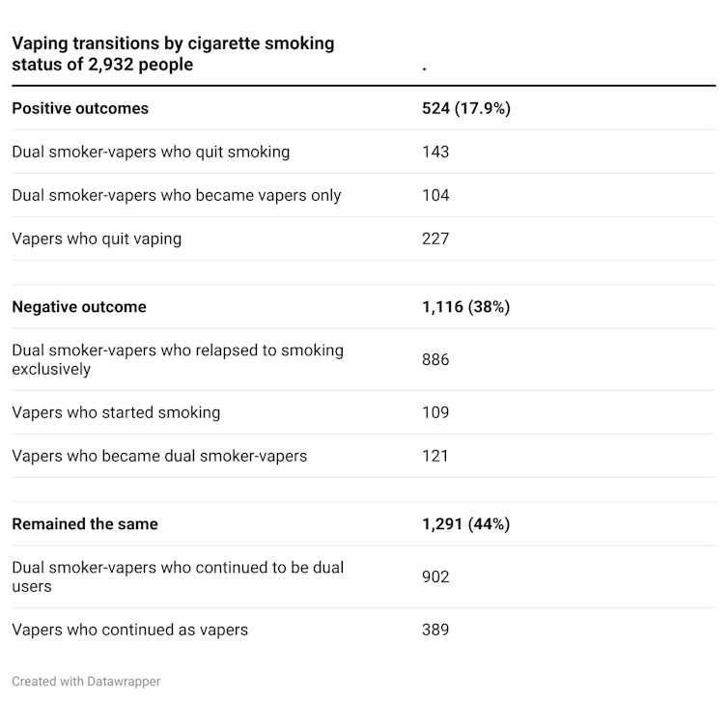The width and height of the screenshot is (728, 701).
Task: Select "continued to be dual users" row
Action: 178,576
